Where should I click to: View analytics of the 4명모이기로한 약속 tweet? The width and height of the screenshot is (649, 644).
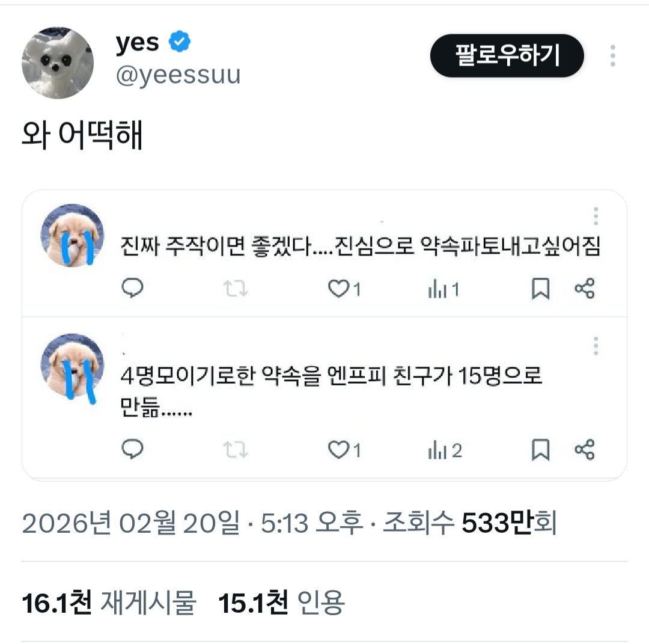(443, 450)
